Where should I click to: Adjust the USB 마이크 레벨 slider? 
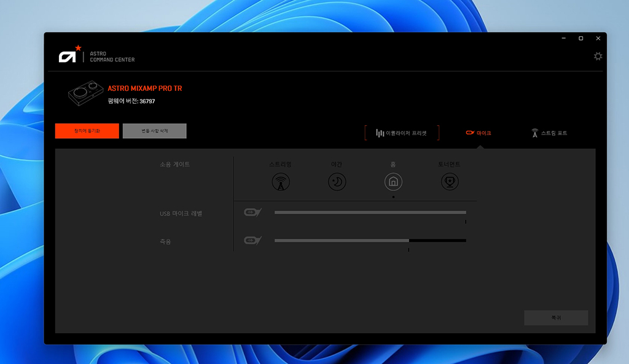(370, 212)
